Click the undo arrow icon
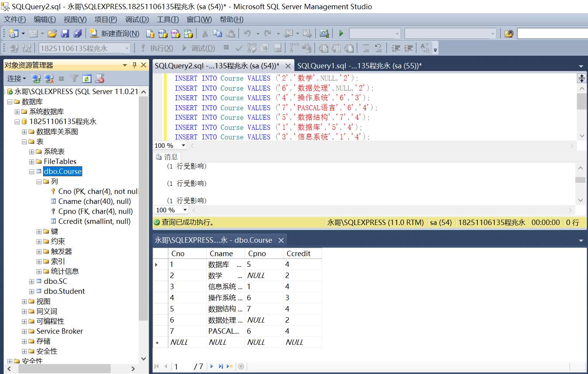The image size is (588, 374). pyautogui.click(x=247, y=34)
